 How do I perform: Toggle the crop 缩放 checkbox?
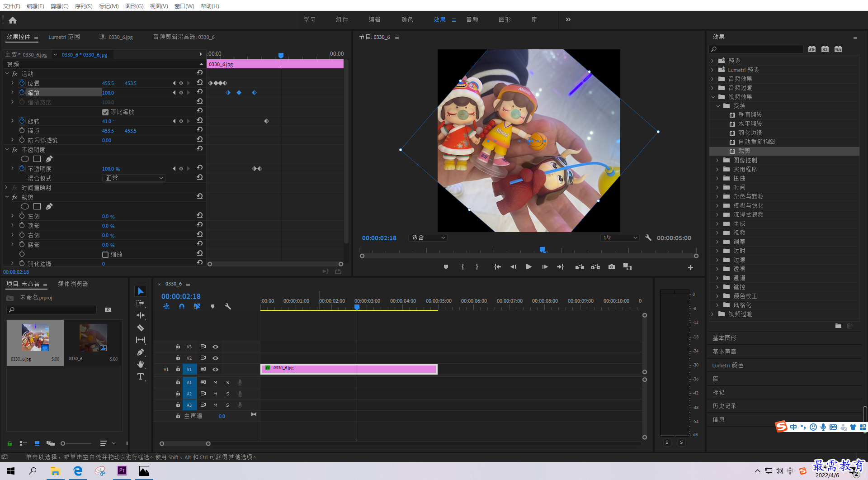pyautogui.click(x=105, y=254)
